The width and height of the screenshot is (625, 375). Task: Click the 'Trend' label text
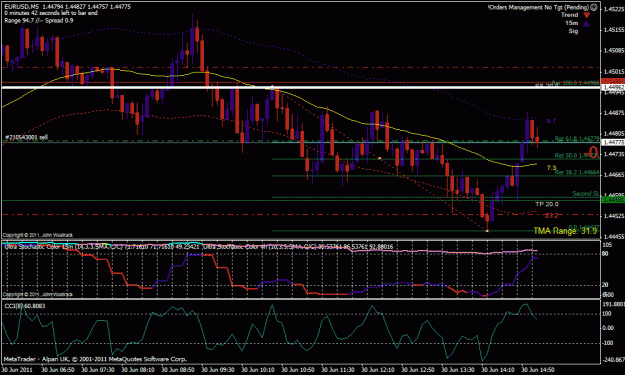(x=570, y=15)
